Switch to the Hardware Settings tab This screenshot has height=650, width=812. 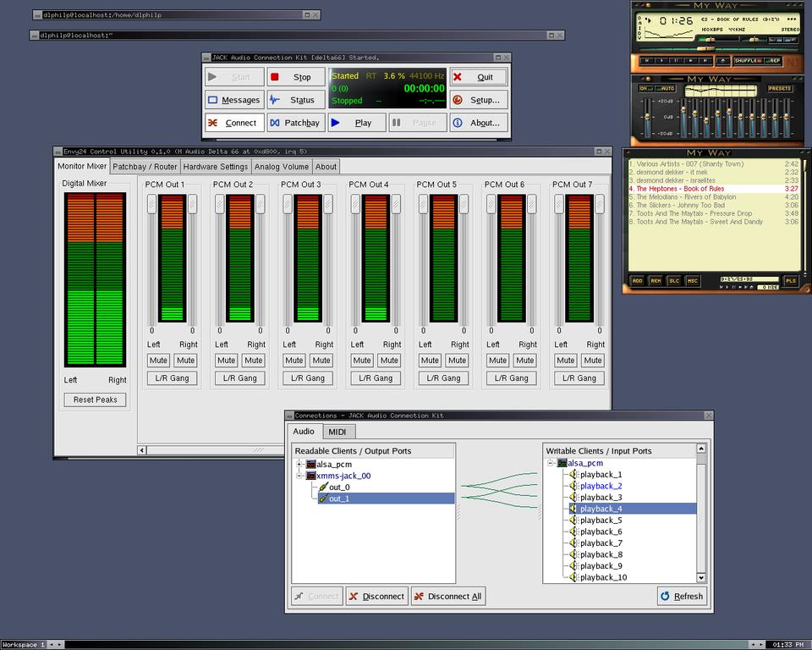tap(216, 167)
